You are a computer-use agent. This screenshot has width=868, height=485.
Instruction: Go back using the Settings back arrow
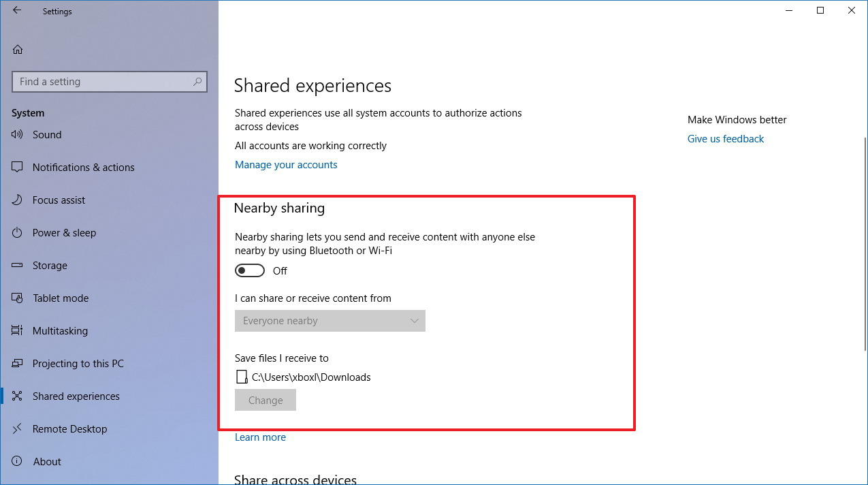tap(17, 11)
